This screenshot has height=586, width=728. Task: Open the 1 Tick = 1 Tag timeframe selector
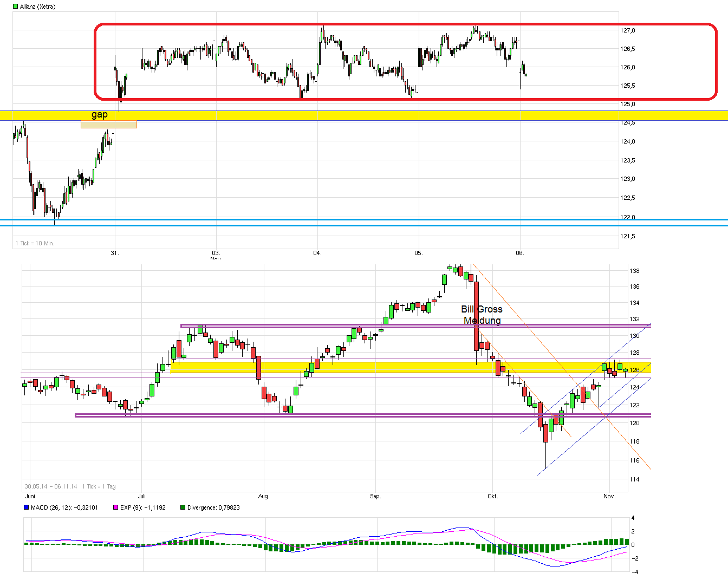[99, 486]
